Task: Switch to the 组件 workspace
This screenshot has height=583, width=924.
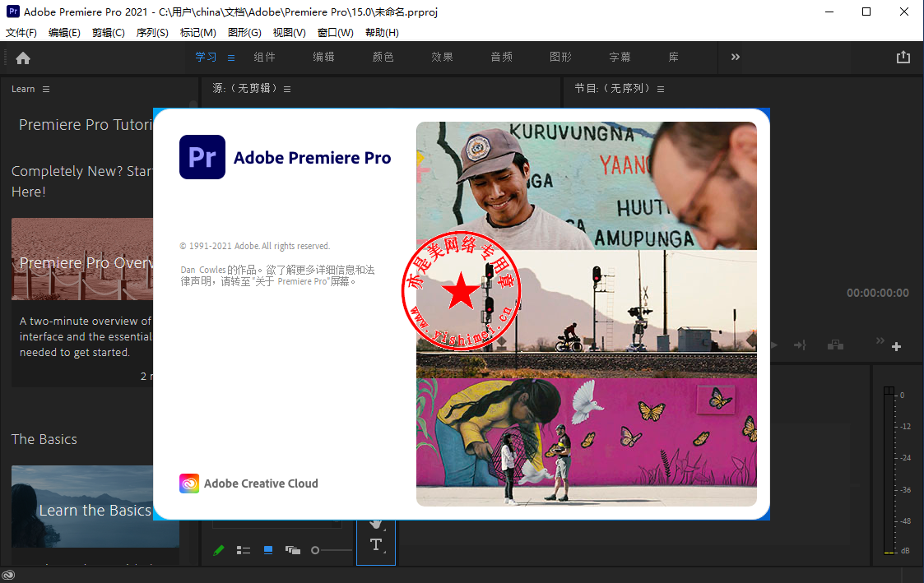Action: point(265,57)
